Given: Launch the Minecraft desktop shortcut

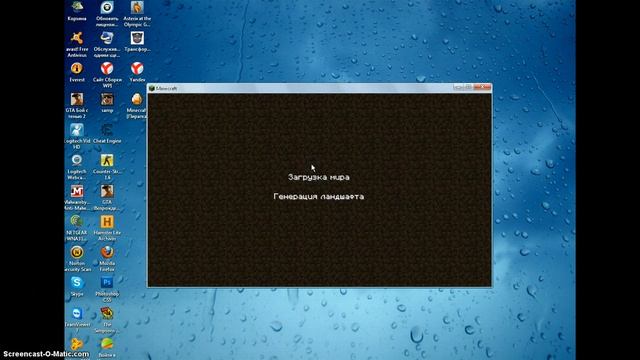Looking at the screenshot, I should 137,105.
